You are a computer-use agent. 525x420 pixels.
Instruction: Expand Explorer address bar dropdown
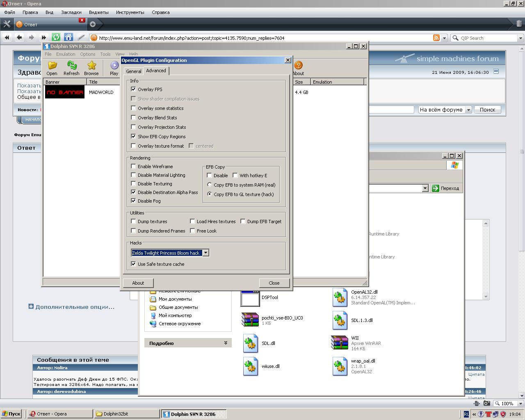(x=425, y=188)
